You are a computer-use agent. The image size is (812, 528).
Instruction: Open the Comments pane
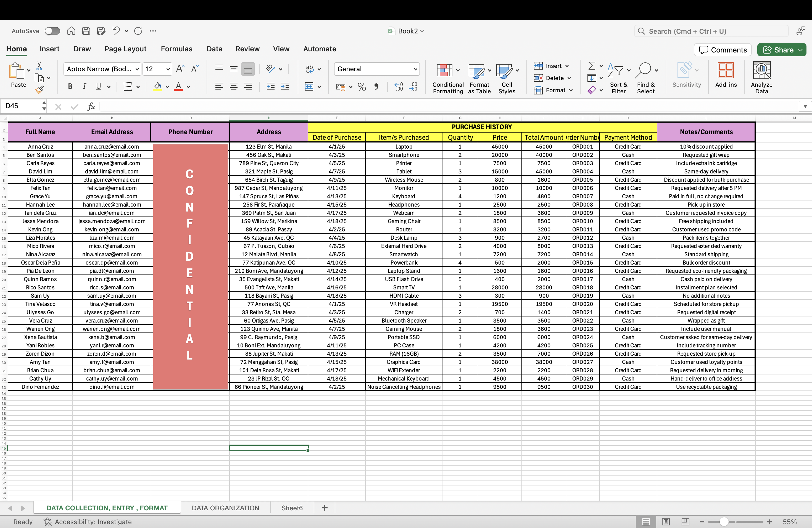[x=723, y=50]
